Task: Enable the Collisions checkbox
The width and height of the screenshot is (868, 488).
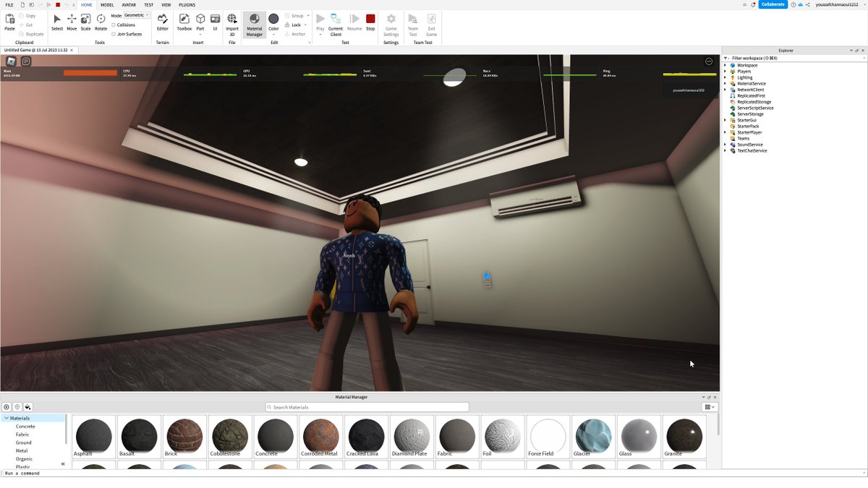Action: click(x=114, y=25)
